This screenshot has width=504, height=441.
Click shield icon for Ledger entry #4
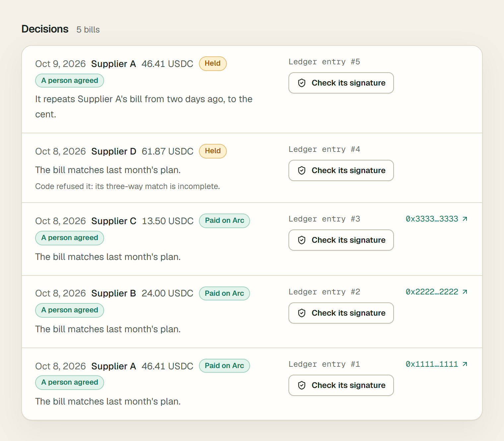[x=302, y=170]
